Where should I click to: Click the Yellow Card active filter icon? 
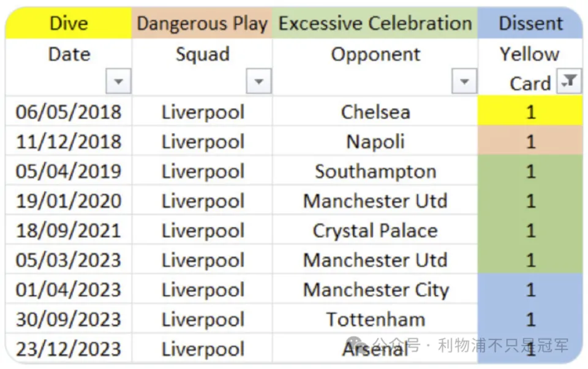569,81
